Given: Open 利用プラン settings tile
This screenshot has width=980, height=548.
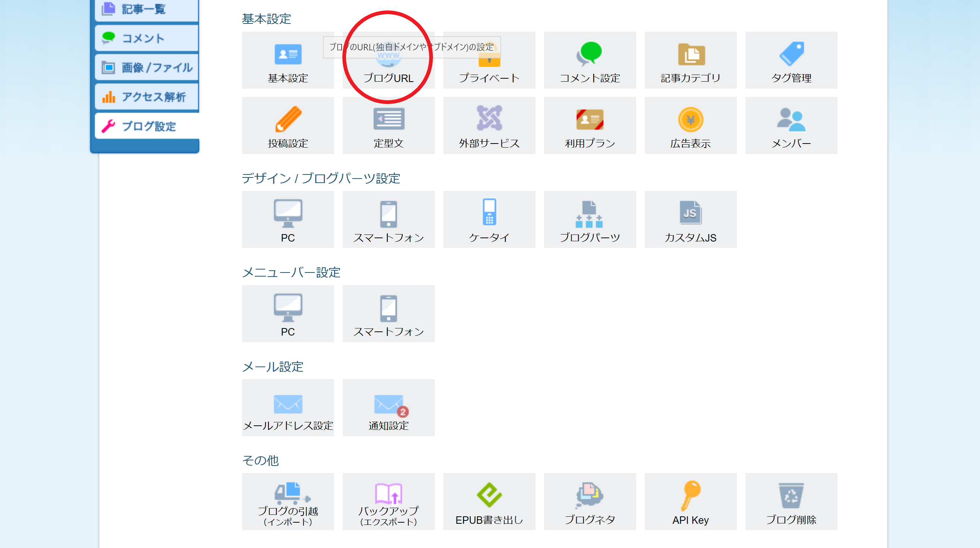Looking at the screenshot, I should pyautogui.click(x=589, y=126).
